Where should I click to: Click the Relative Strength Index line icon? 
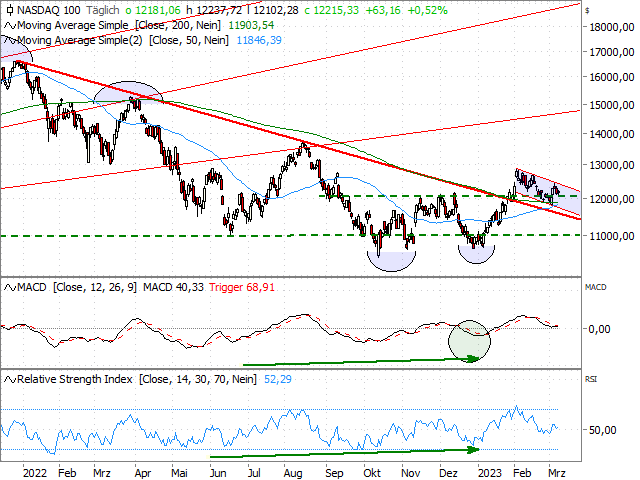coord(10,380)
